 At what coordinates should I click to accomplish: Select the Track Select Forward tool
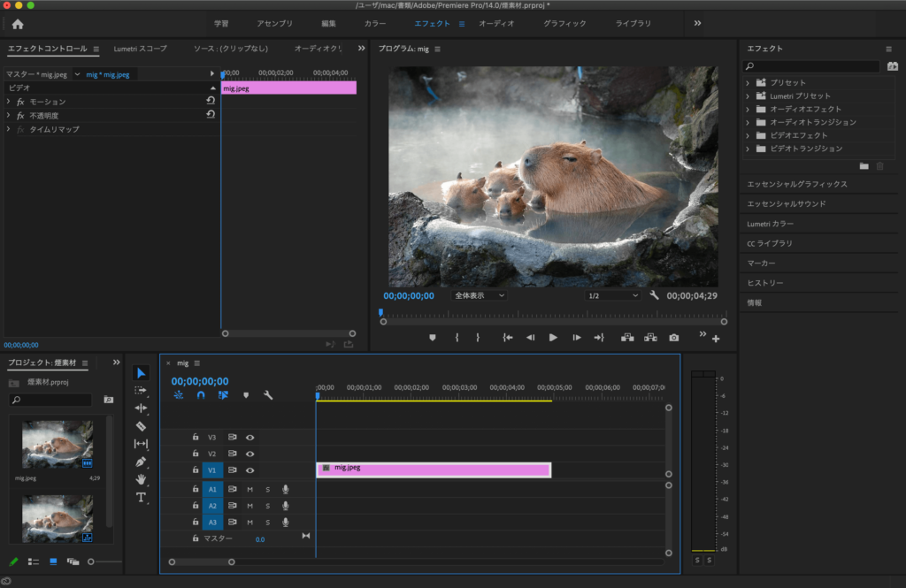click(x=141, y=391)
